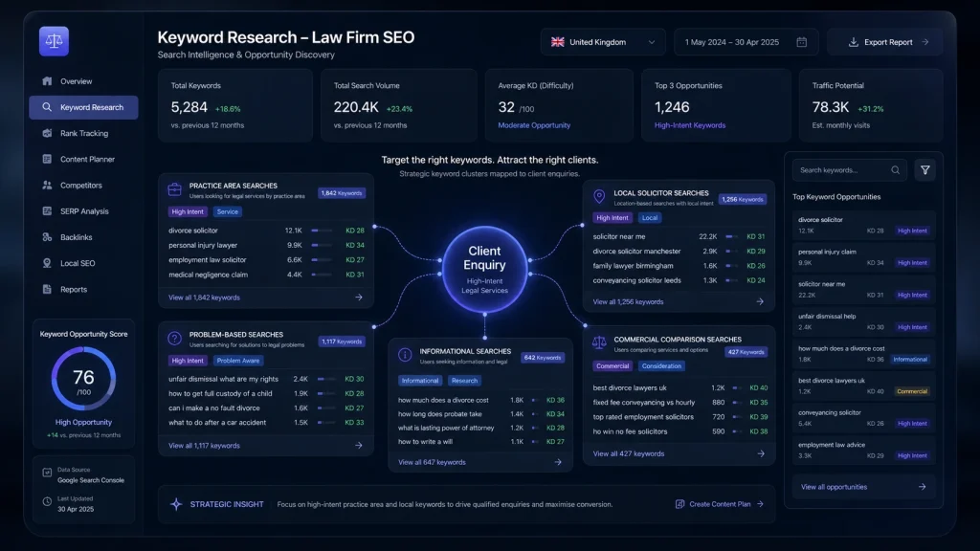
Task: Open the United Kingdom country dropdown
Action: (603, 42)
